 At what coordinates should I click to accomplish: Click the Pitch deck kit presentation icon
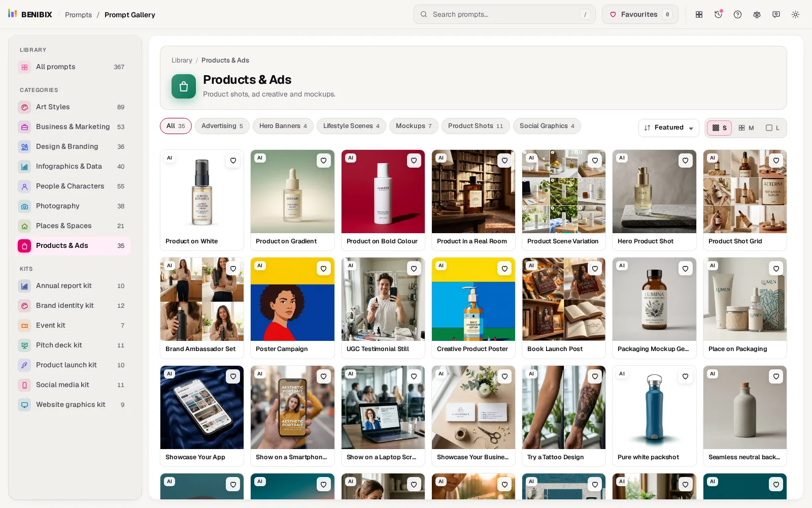[x=24, y=345]
